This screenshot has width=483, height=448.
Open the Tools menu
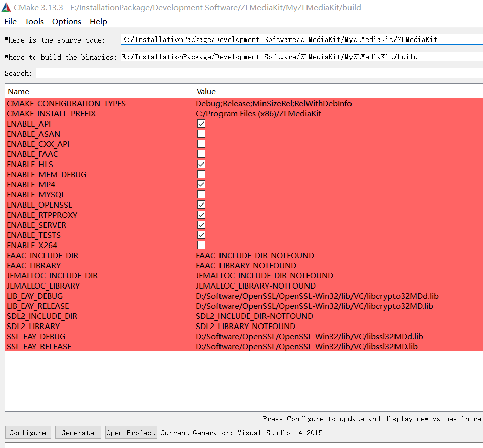(x=34, y=21)
